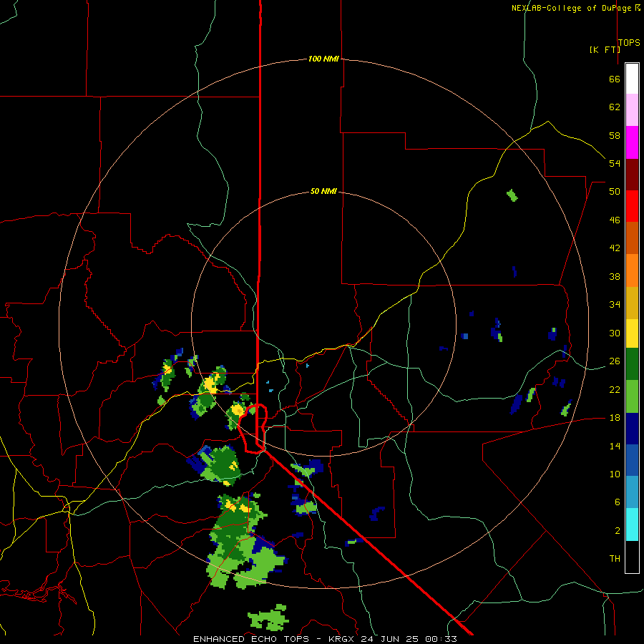Click the light blue 6 kft legend swatch
The width and height of the screenshot is (644, 644).
[x=632, y=493]
